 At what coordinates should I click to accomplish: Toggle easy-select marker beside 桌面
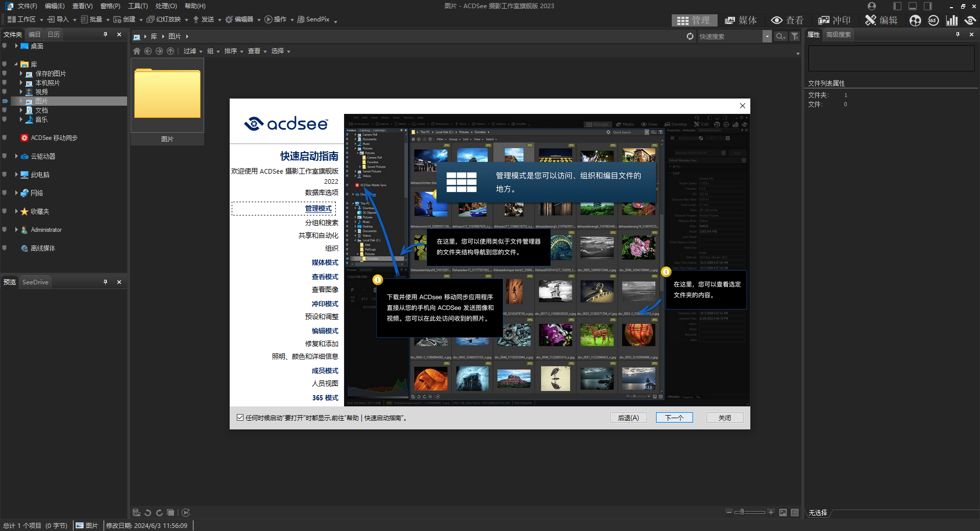click(5, 46)
